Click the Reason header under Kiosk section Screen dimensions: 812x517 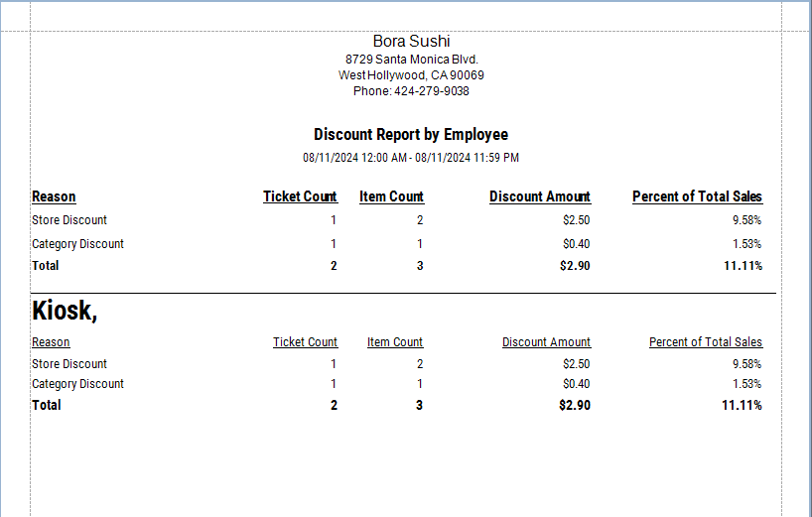pyautogui.click(x=51, y=342)
